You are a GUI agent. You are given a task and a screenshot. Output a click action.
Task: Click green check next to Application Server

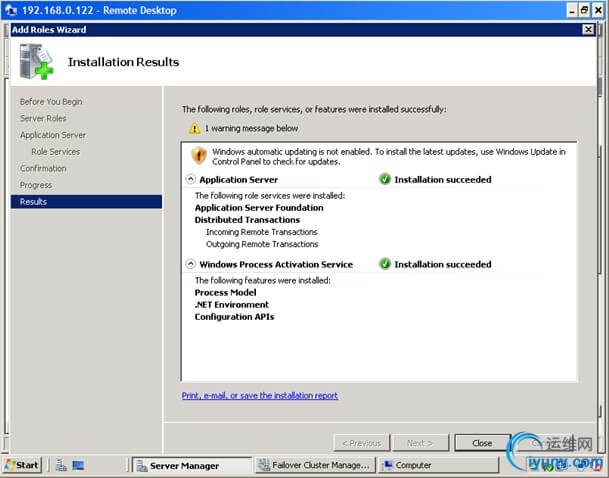coord(385,179)
